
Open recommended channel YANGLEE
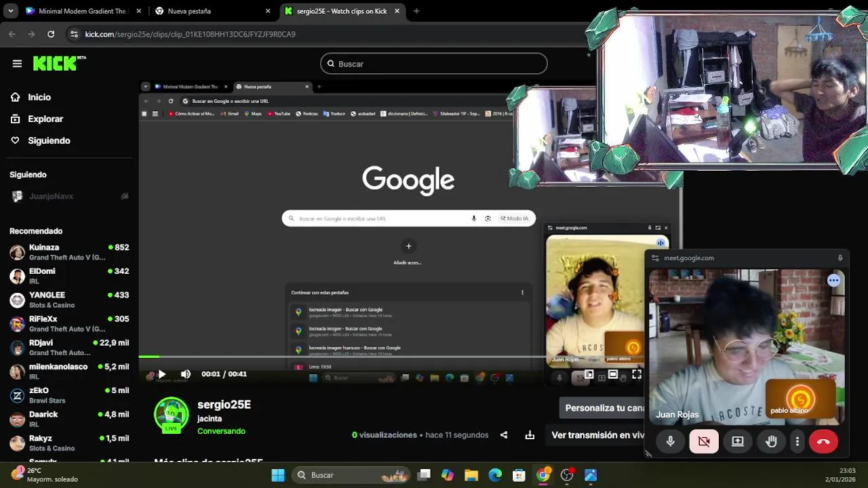coord(69,300)
